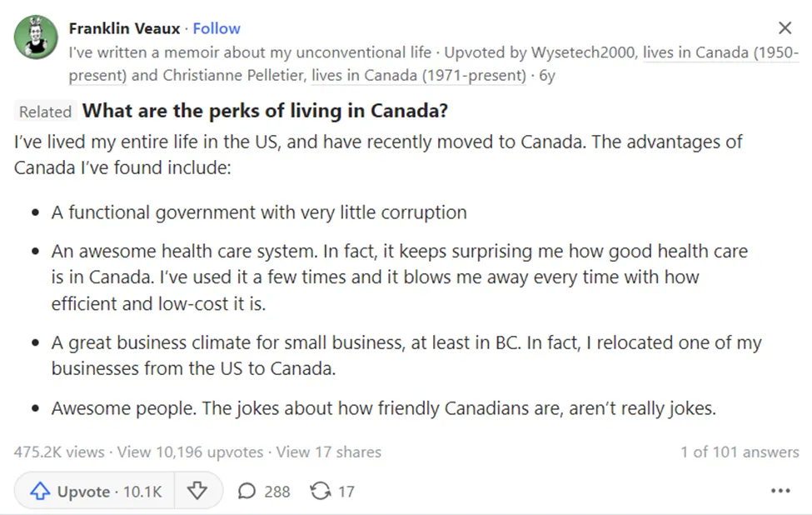Open comments via speech bubble icon

click(247, 491)
